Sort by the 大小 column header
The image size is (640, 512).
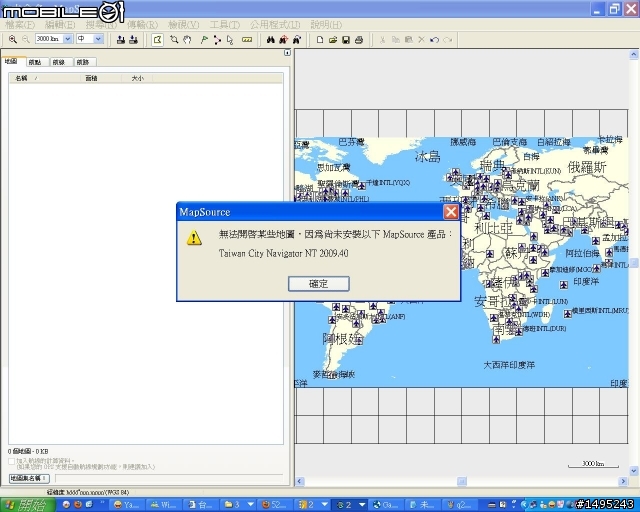pos(138,78)
